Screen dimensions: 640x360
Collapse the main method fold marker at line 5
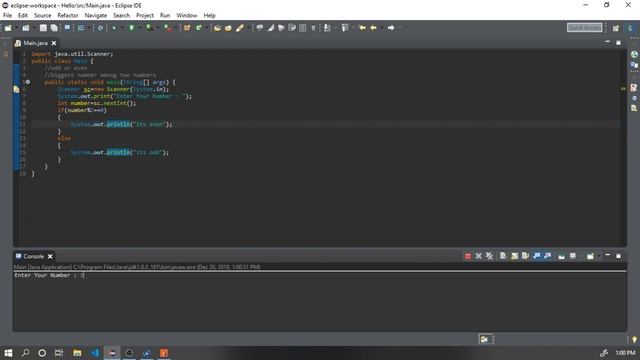(x=27, y=82)
